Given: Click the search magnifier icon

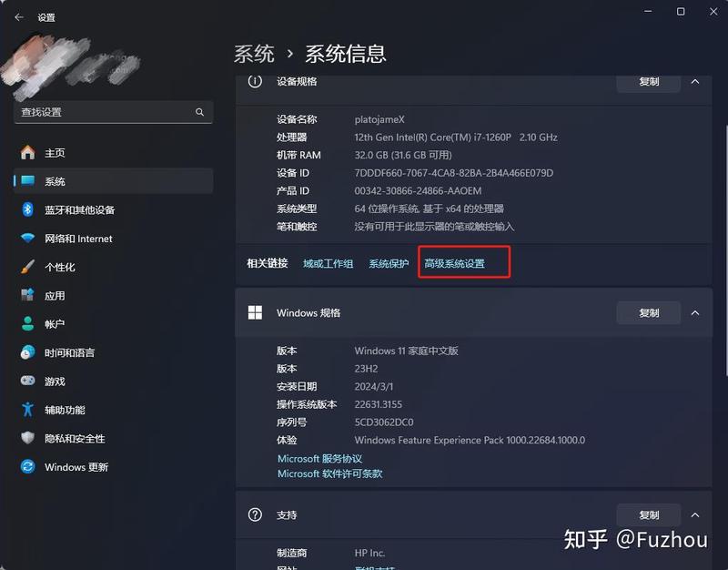Looking at the screenshot, I should click(x=199, y=112).
